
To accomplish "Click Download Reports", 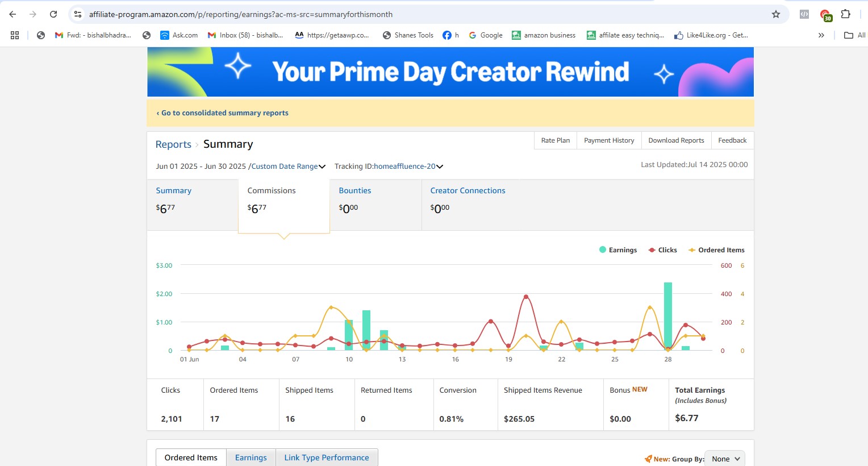I will pyautogui.click(x=676, y=140).
